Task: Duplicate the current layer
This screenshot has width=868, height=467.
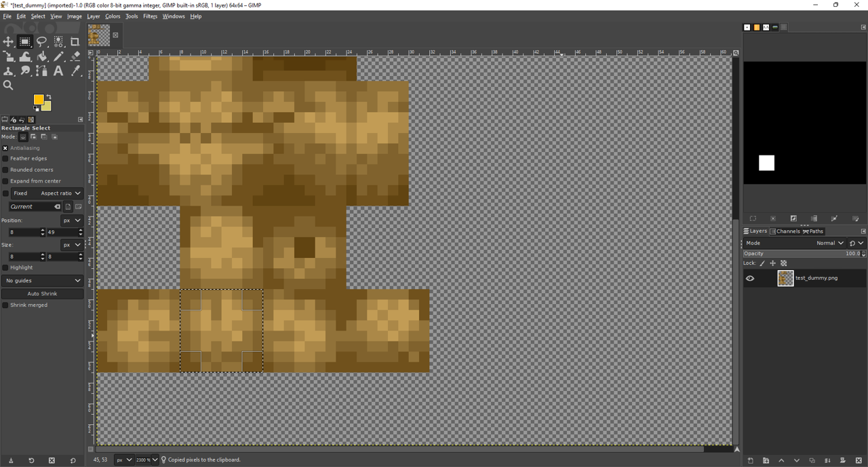Action: pos(812,461)
